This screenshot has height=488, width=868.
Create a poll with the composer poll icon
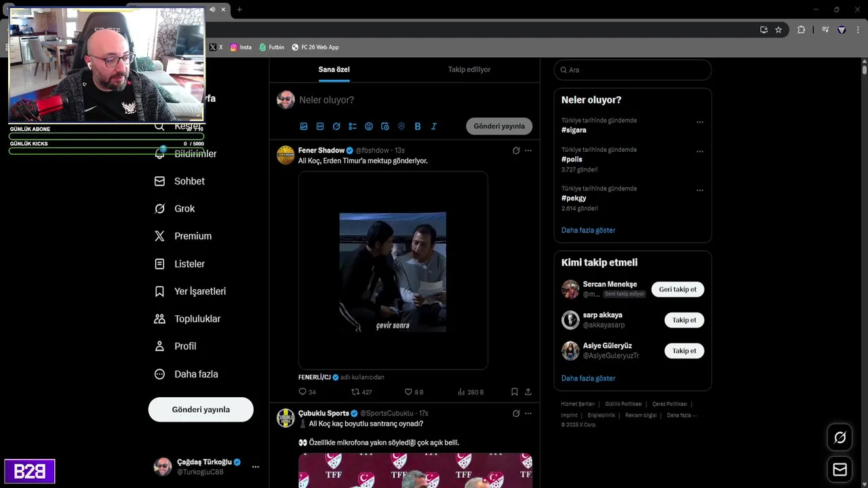[353, 126]
